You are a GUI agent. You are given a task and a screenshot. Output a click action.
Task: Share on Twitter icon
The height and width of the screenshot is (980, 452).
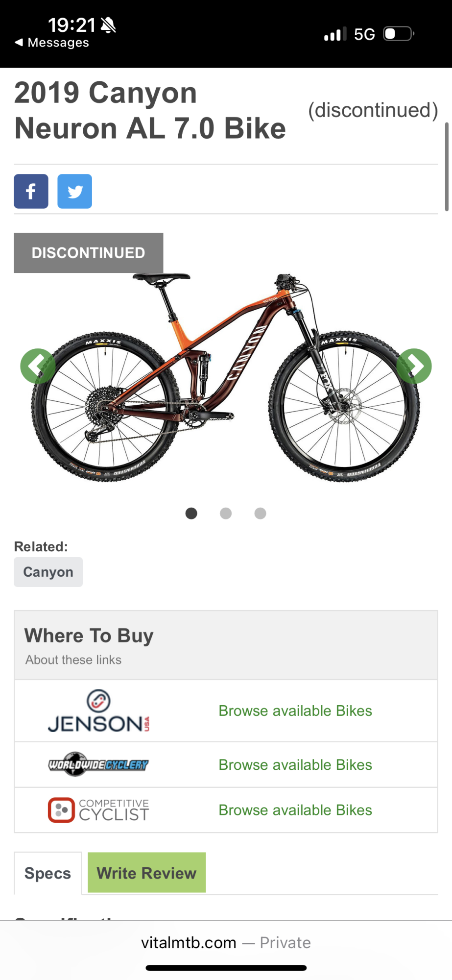[74, 191]
